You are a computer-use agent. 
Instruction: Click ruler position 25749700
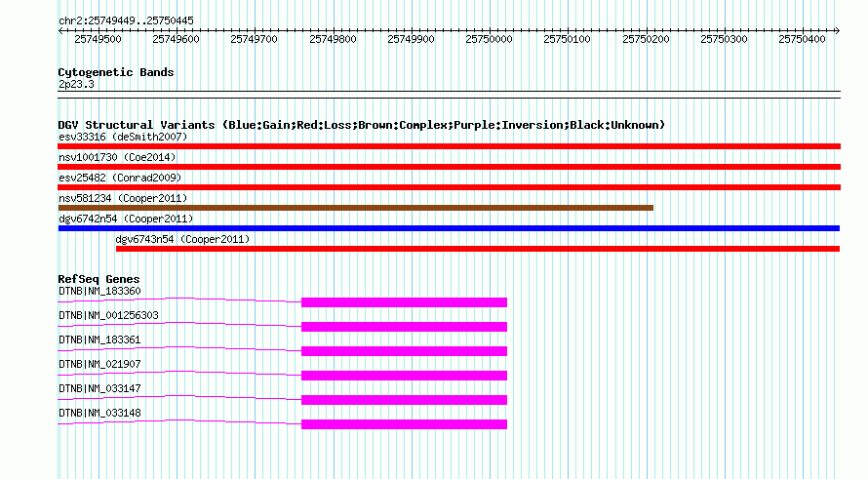(255, 39)
